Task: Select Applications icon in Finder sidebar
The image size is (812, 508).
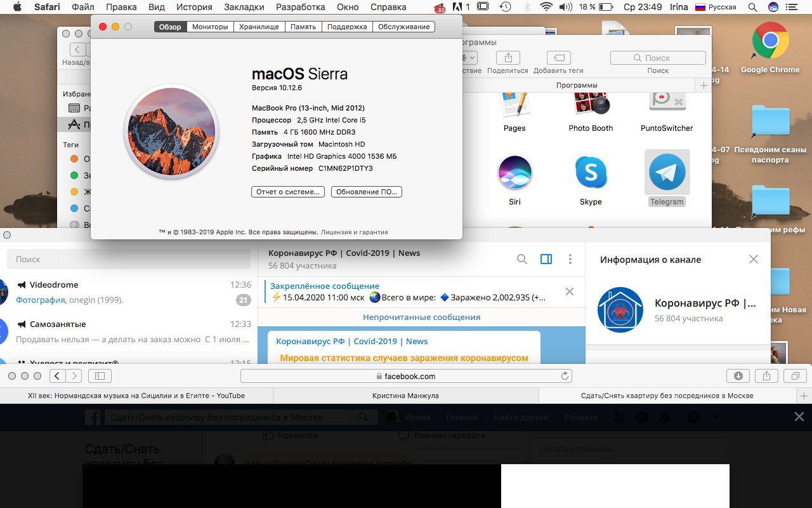Action: (74, 124)
